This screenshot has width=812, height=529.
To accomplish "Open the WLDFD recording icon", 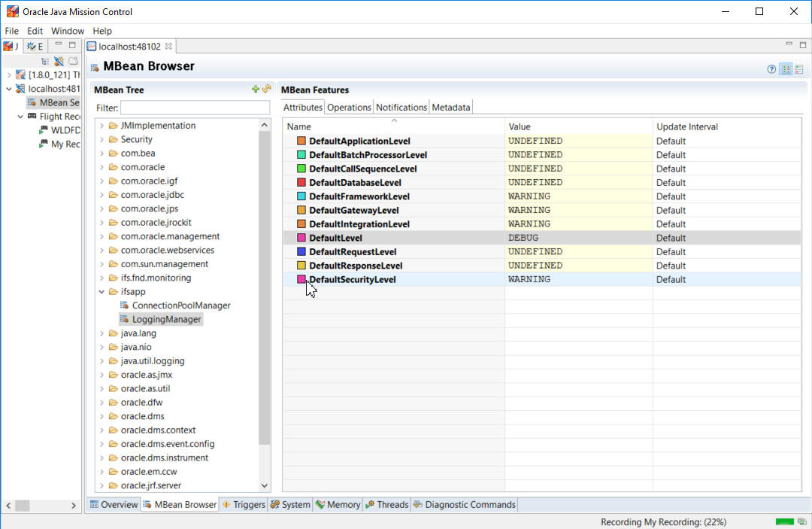I will point(44,130).
